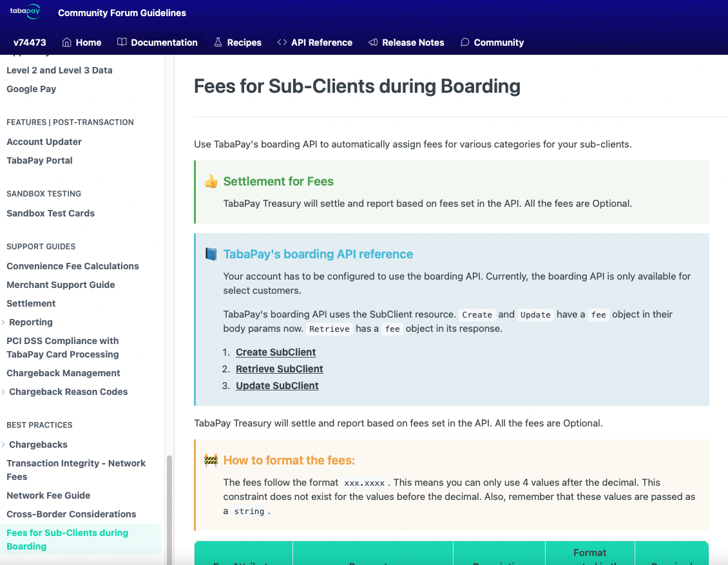Click the sidebar vertical scrollbar thumb

click(x=169, y=510)
